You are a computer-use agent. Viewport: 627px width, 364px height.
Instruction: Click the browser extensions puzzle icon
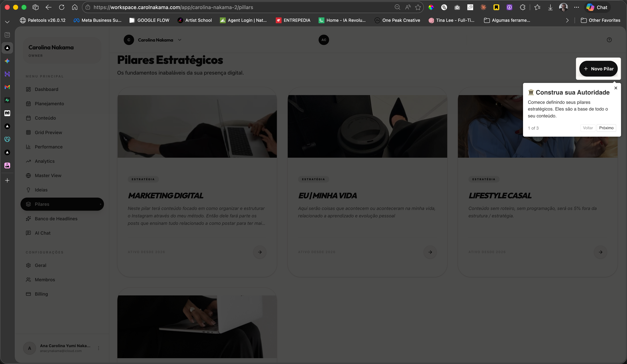pyautogui.click(x=522, y=7)
